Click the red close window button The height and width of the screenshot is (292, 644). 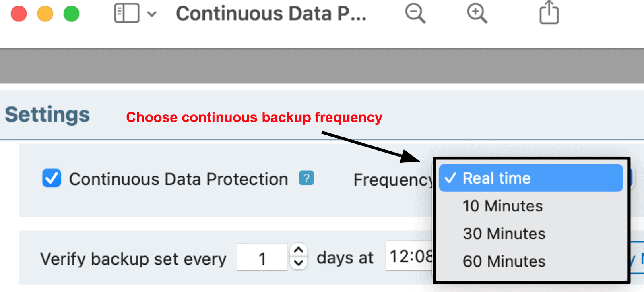click(19, 14)
